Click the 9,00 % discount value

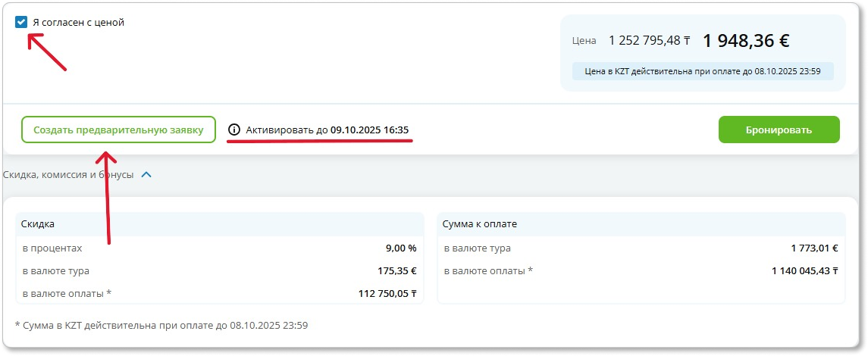[x=400, y=248]
